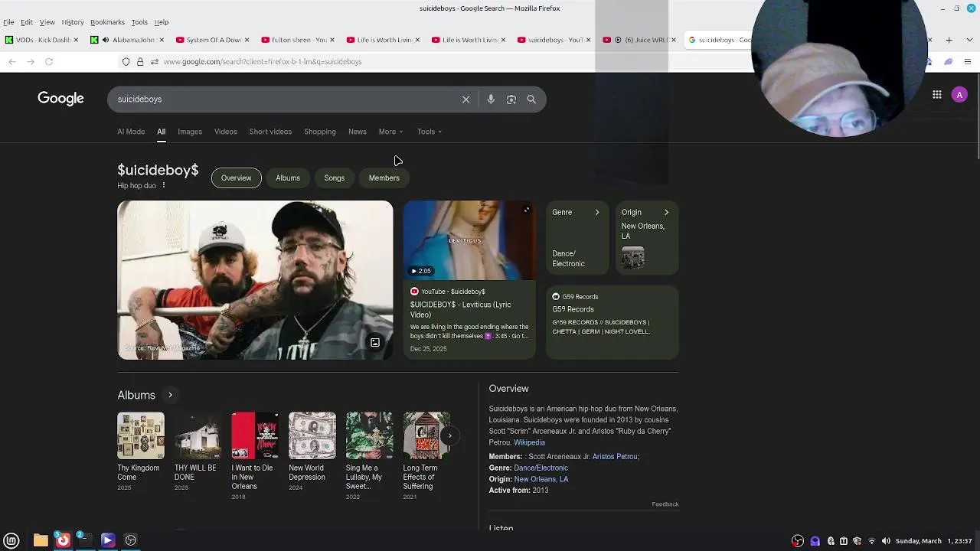This screenshot has height=551, width=980.
Task: Open three-dot menu next to Hip hop duo
Action: coord(164,185)
